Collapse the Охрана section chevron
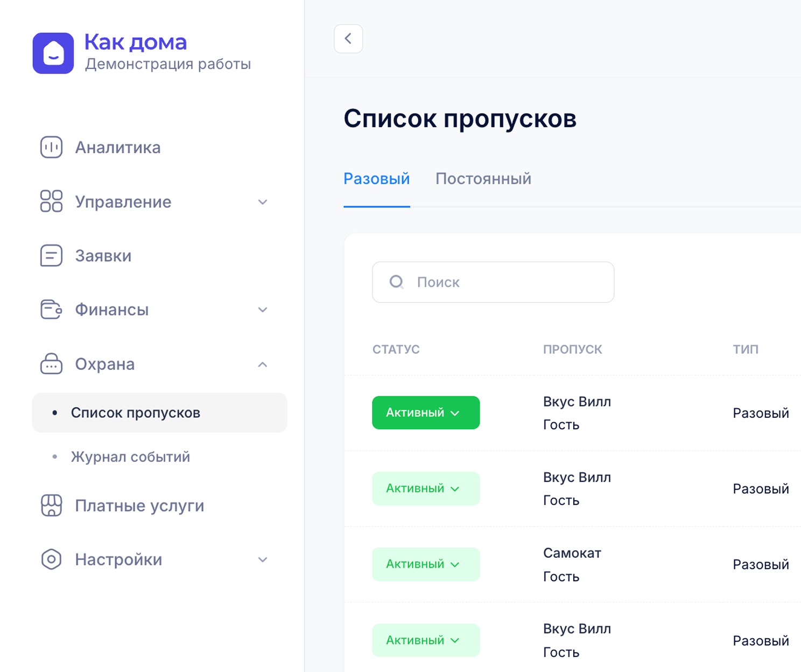801x672 pixels. 263,365
